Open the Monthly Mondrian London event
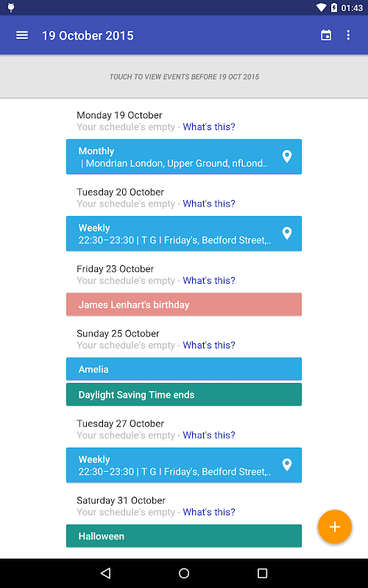Viewport: 368px width, 588px height. tap(184, 157)
